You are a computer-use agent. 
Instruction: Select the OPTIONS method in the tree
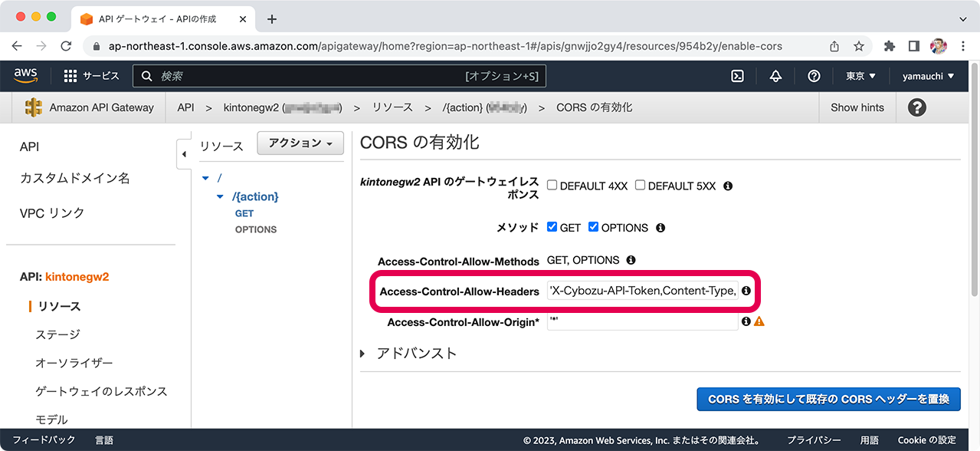click(x=256, y=229)
